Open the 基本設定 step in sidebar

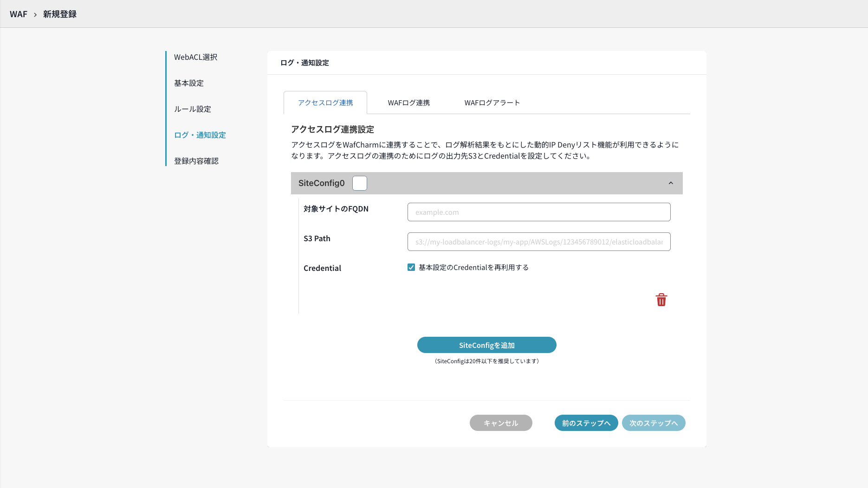pyautogui.click(x=189, y=83)
